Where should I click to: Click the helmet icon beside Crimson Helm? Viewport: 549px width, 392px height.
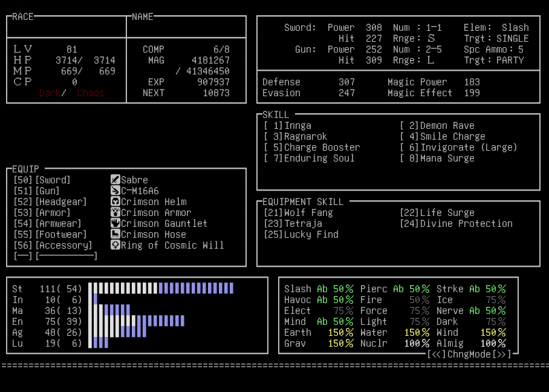(115, 201)
